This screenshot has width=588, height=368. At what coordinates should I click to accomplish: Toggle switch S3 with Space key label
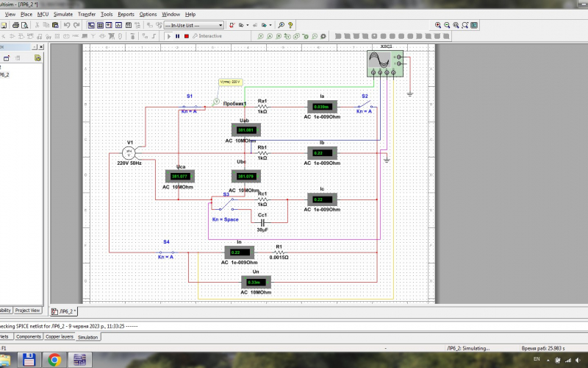coord(226,204)
